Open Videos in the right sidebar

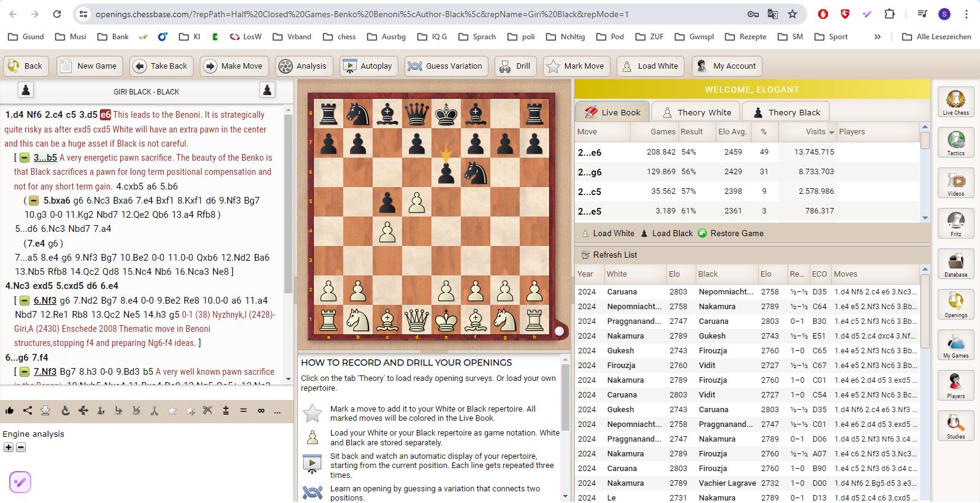tap(955, 183)
